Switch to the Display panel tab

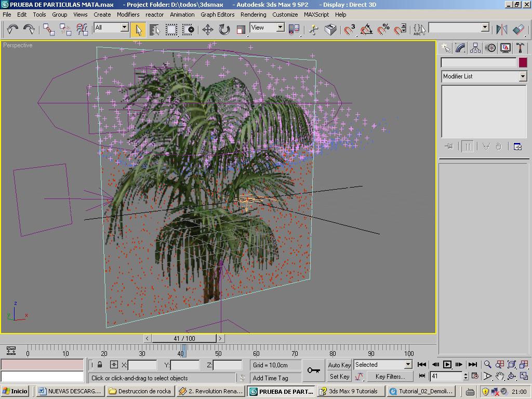coord(505,48)
